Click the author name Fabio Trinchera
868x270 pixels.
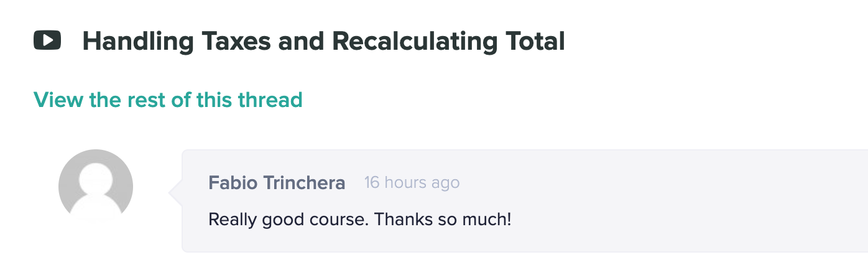coord(277,183)
